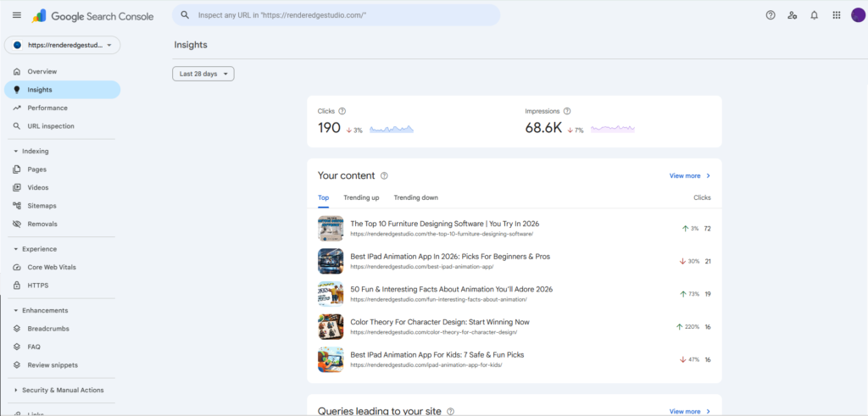
Task: Click the help icon beside Impressions
Action: (567, 111)
